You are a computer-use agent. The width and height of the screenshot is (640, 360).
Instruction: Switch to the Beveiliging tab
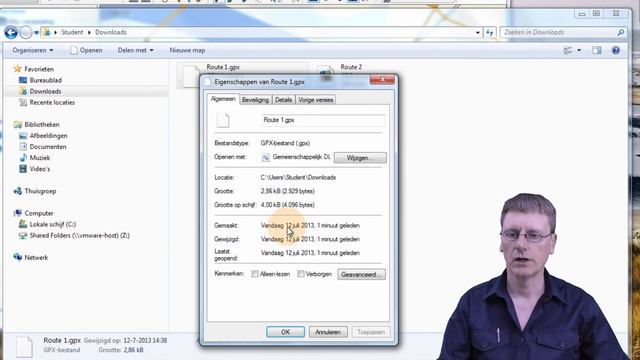[x=255, y=100]
